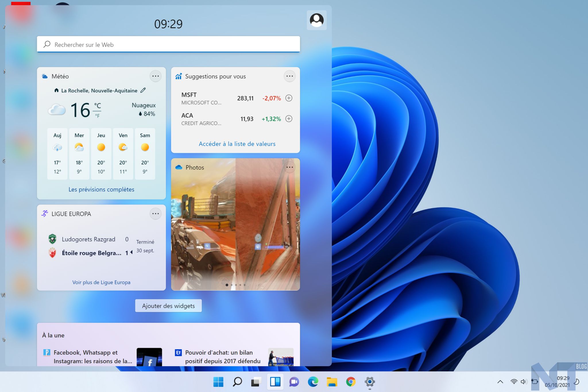Open Météo widget more options menu
This screenshot has height=392, width=588.
pos(155,76)
